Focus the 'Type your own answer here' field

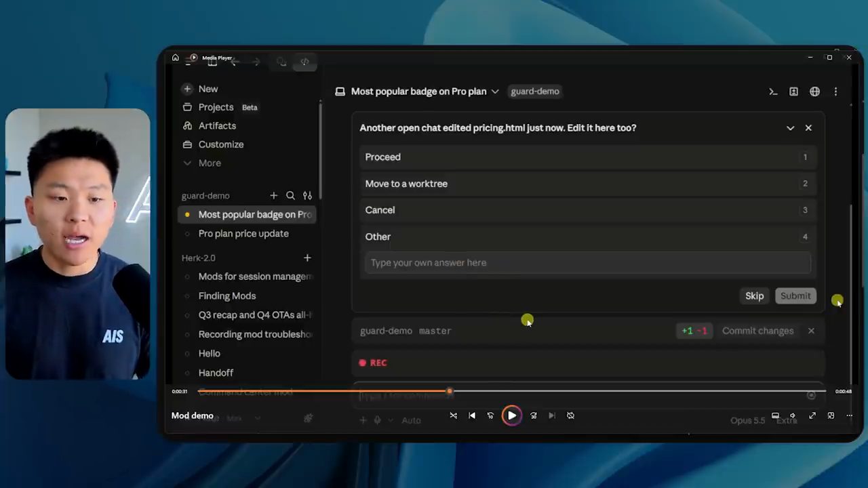click(587, 263)
